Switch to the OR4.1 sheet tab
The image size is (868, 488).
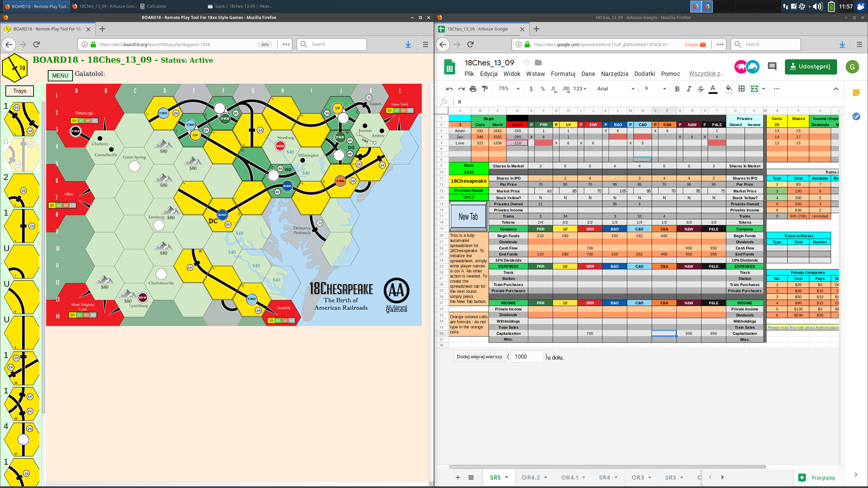click(x=569, y=477)
